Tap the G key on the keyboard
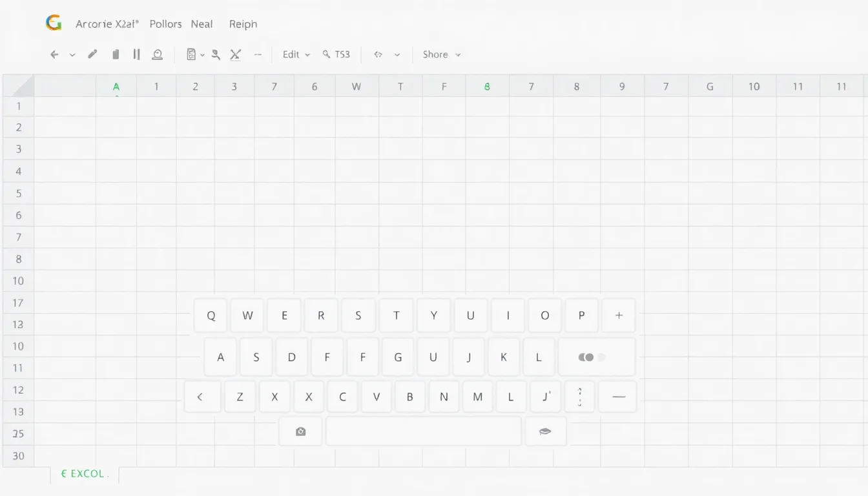This screenshot has width=868, height=496. click(x=398, y=356)
